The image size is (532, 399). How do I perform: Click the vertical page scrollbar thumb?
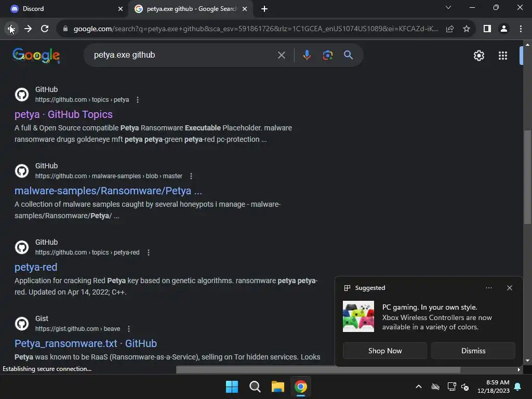527,177
